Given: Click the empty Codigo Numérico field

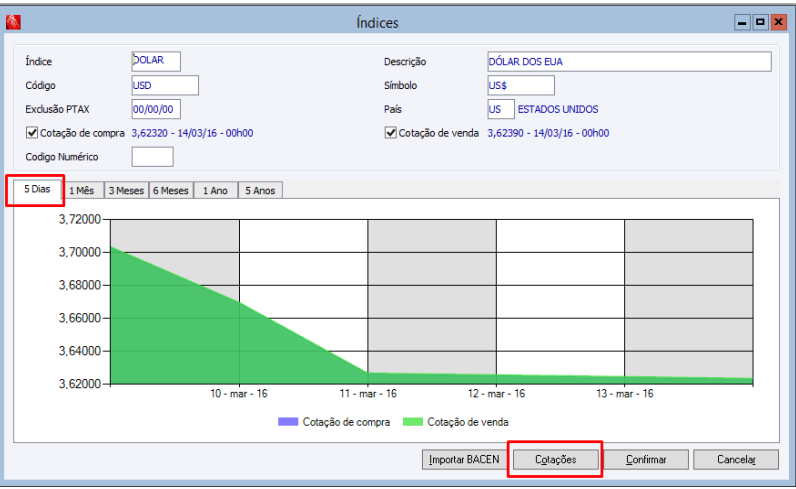Looking at the screenshot, I should coord(152,157).
